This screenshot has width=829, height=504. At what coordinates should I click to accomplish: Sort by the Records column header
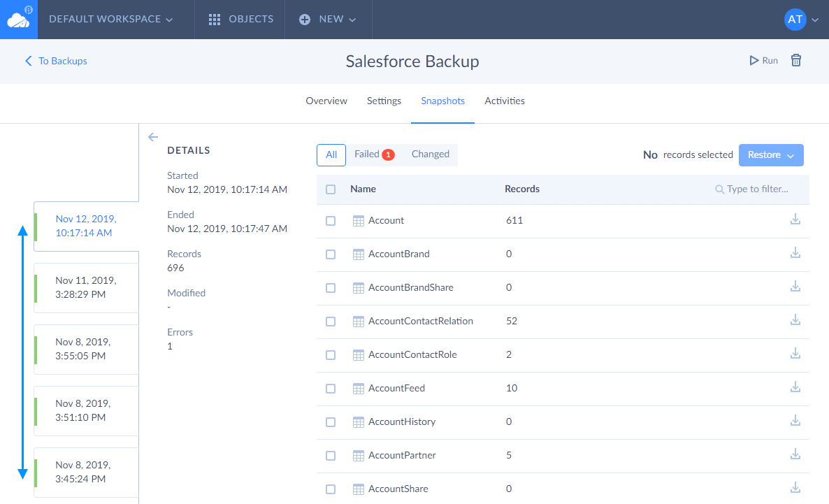522,189
